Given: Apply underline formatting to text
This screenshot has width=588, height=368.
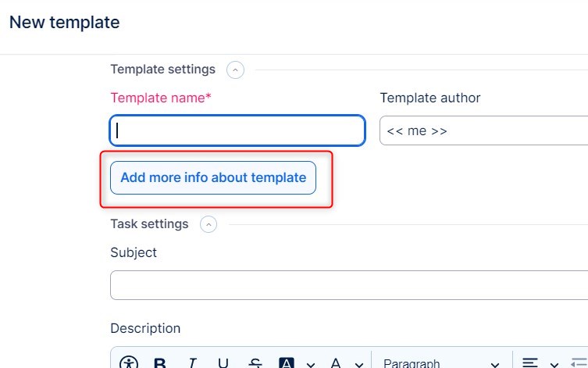Looking at the screenshot, I should tap(223, 363).
